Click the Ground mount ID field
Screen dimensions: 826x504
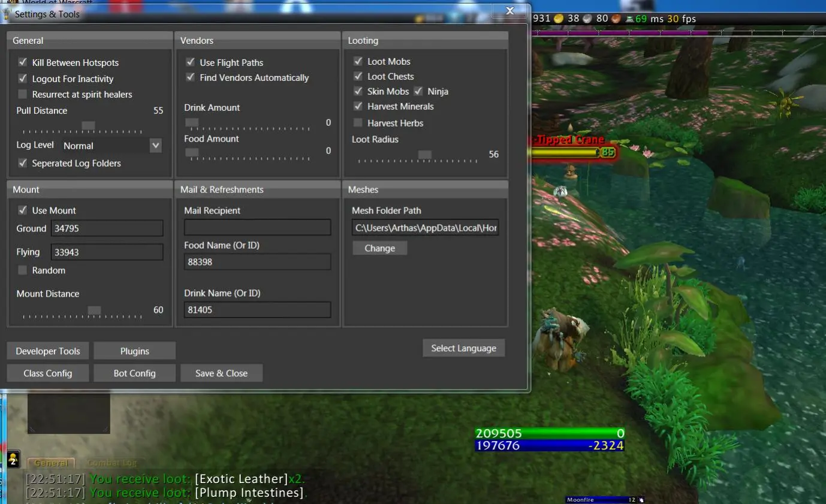click(x=107, y=228)
